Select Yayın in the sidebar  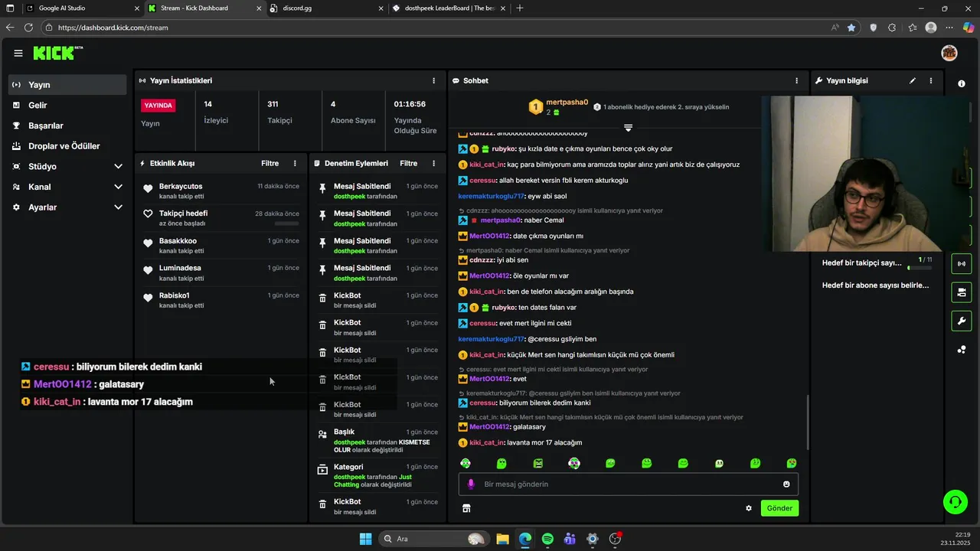[x=67, y=85]
